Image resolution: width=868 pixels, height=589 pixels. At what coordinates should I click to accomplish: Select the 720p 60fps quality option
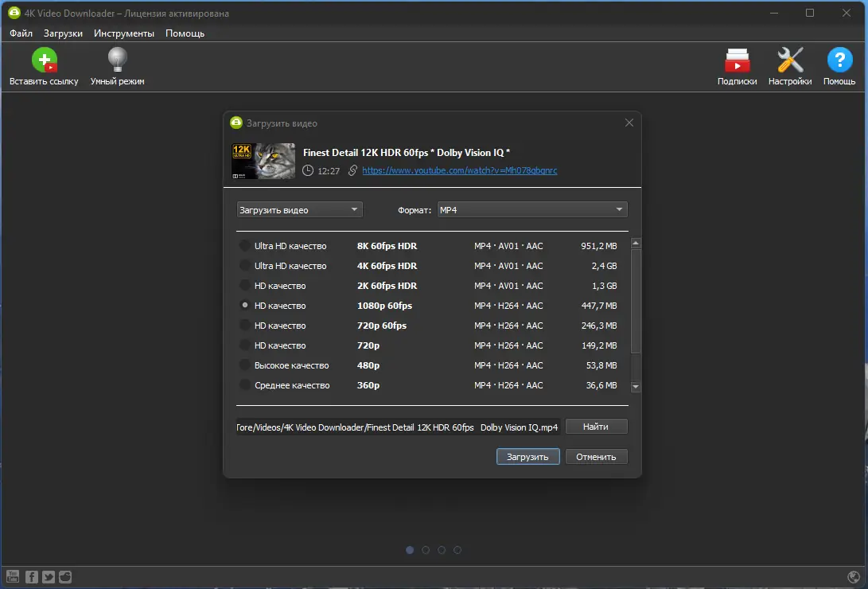tap(244, 326)
